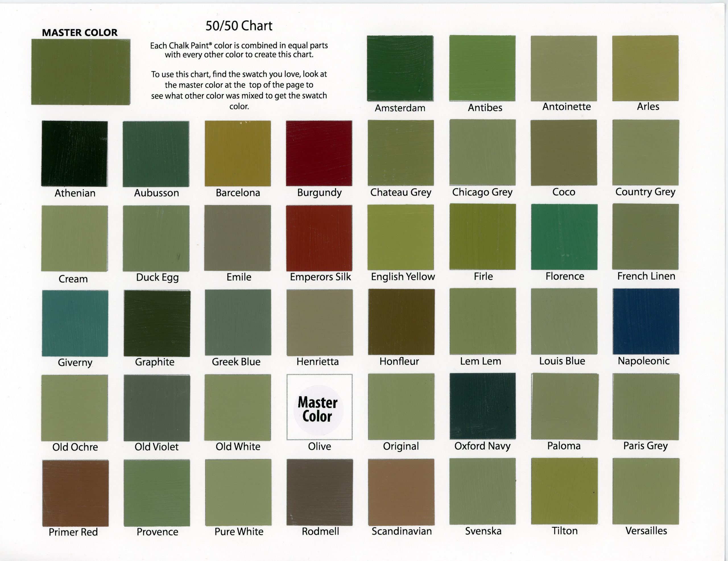
Task: Pick the English Yellow swatch
Action: [401, 237]
